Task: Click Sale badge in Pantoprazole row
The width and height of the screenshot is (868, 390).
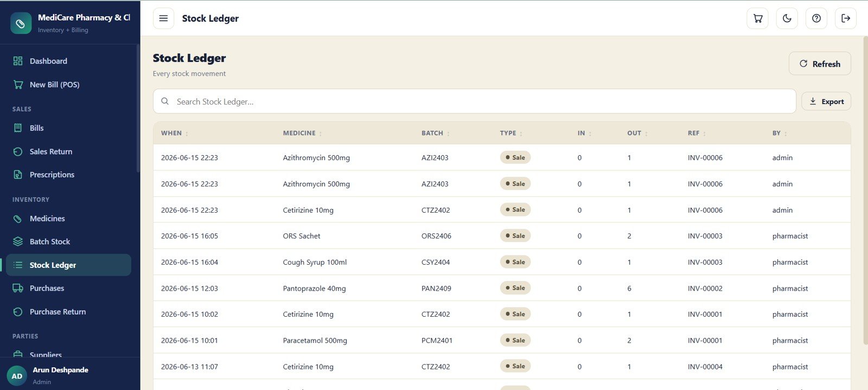Action: [515, 288]
